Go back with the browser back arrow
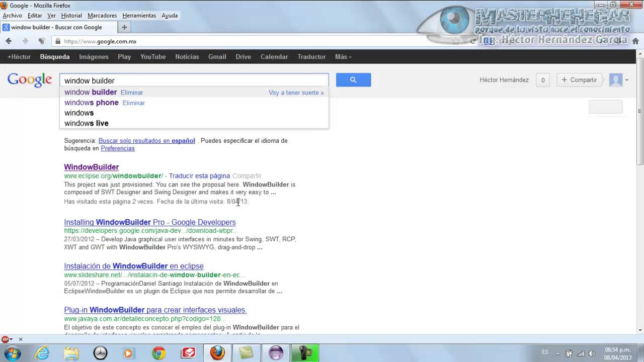Viewport: 644px width, 362px height. 9,41
